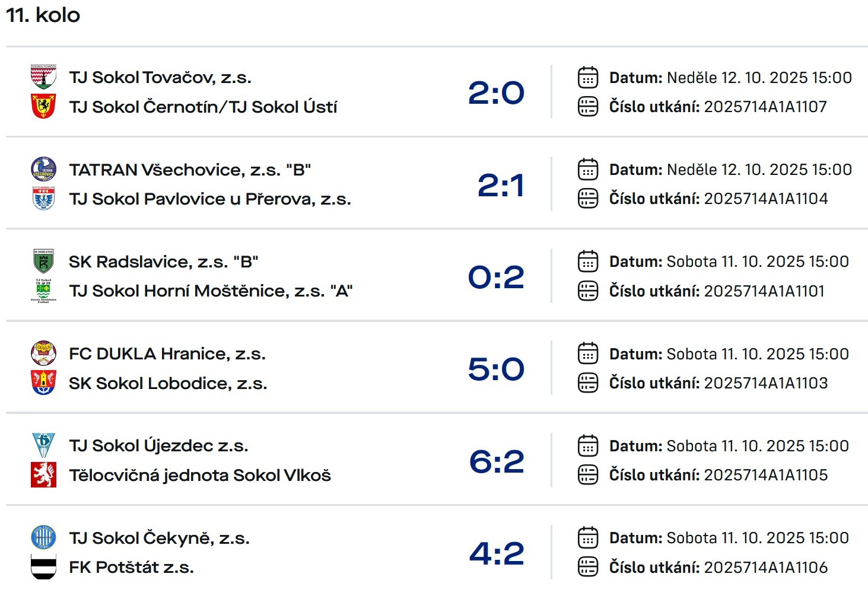Click the TATRAN Všechovice club logo

(x=43, y=169)
